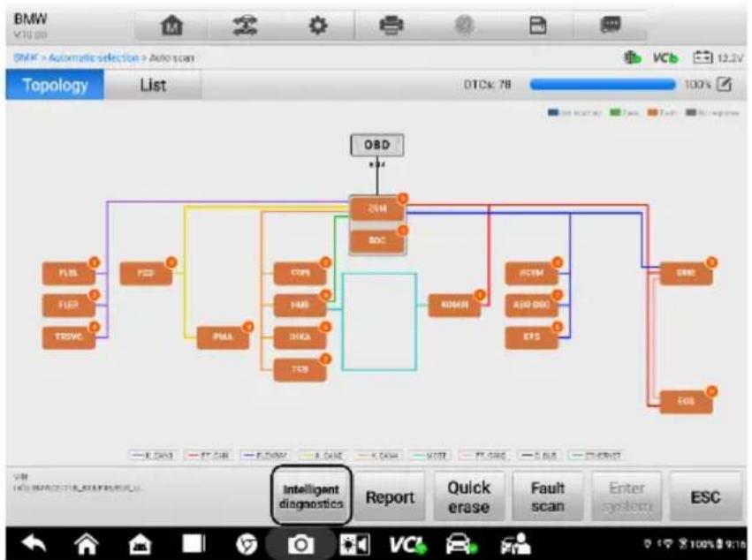The height and width of the screenshot is (560, 752).
Task: Open Intelligent diagnostics
Action: point(311,496)
